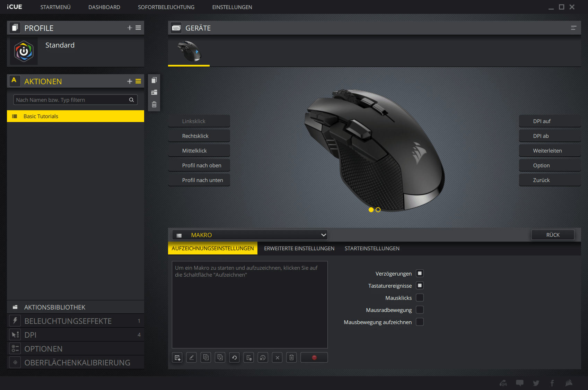Expand the Beleuchtungseffekte section
Viewport: 588px width, 390px height.
point(68,321)
